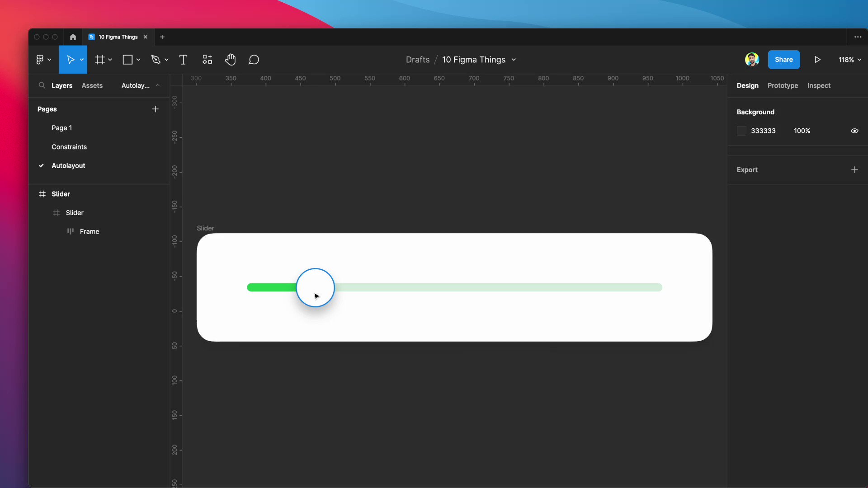Present prototype with play button
Viewport: 868px width, 488px height.
(817, 60)
